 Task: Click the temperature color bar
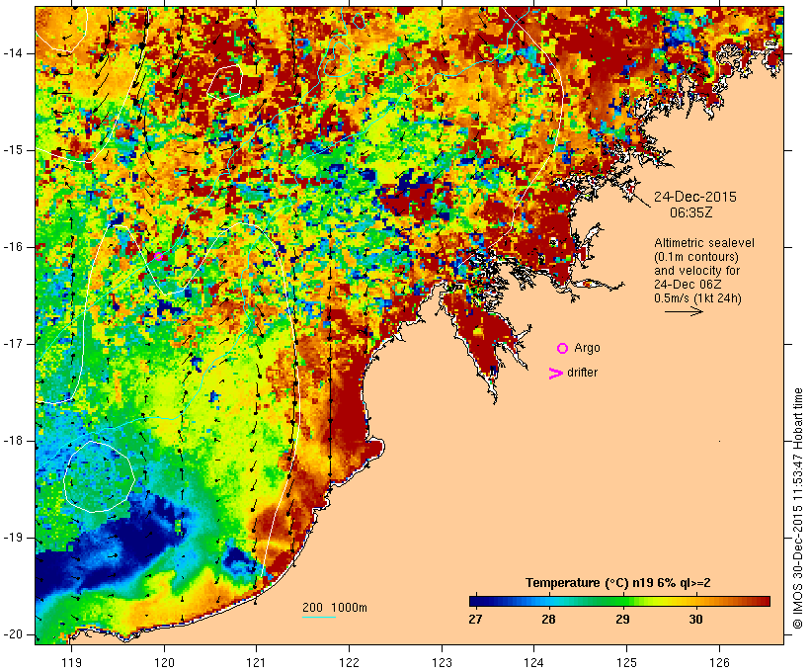pos(620,601)
